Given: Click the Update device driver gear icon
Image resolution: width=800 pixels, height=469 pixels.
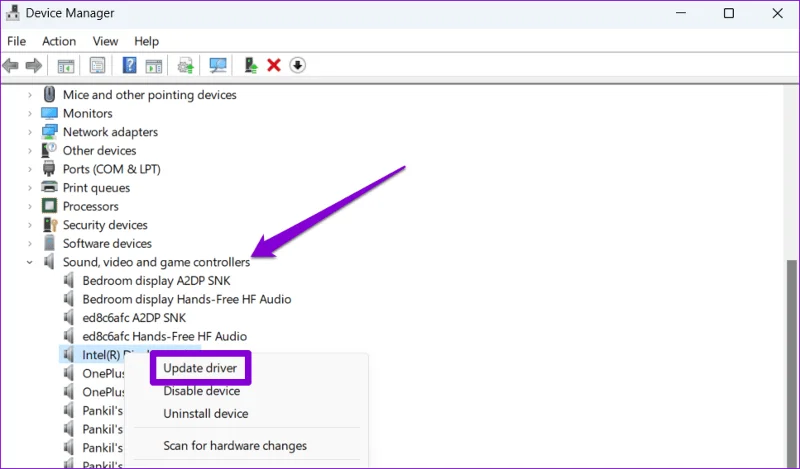Looking at the screenshot, I should (x=185, y=65).
